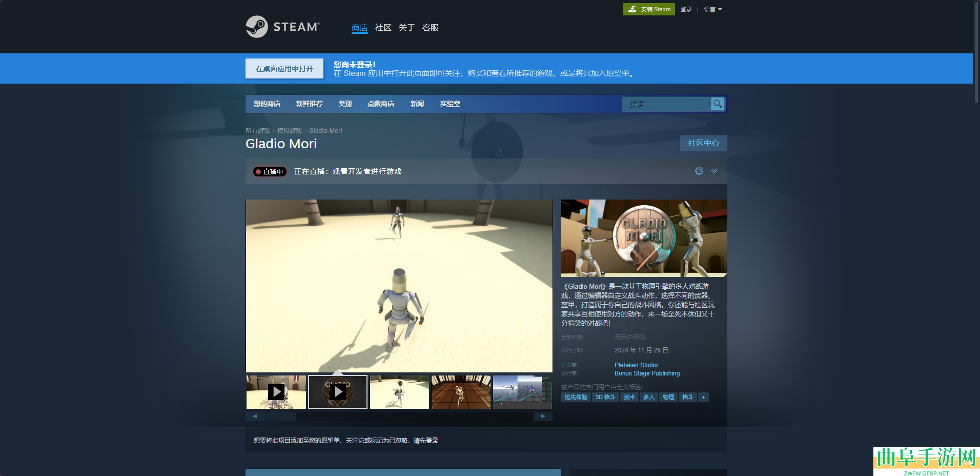Click the Steam logo in the header

[282, 27]
